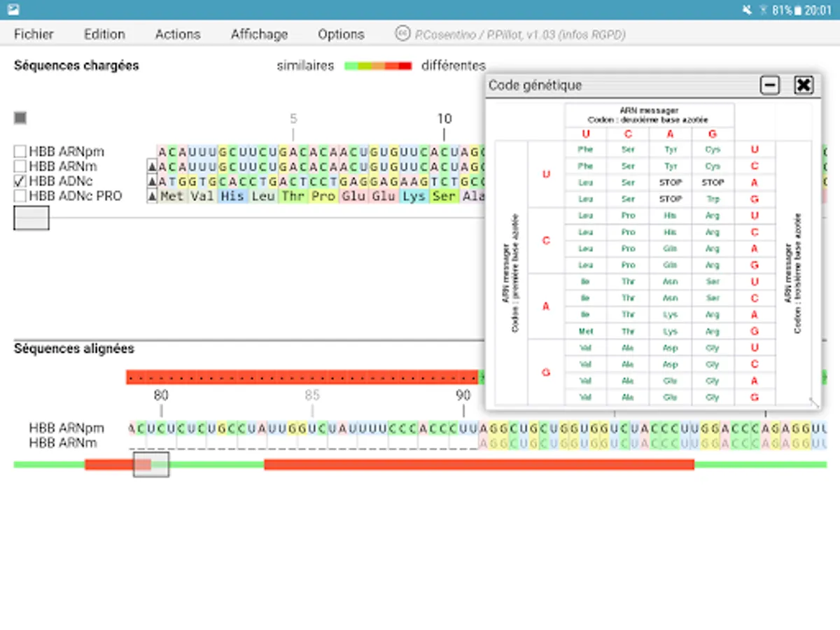This screenshot has width=840, height=630.
Task: Click the triangle marker on HBB ARNm row
Action: point(151,167)
